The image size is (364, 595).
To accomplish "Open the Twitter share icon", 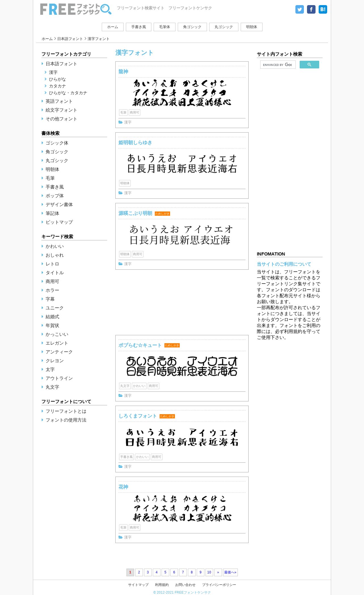I will tap(299, 9).
